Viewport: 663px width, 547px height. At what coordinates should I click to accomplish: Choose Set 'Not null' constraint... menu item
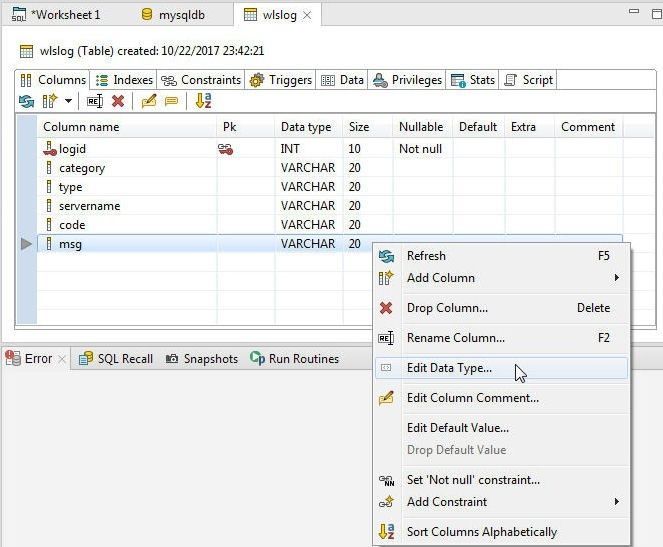coord(501,480)
